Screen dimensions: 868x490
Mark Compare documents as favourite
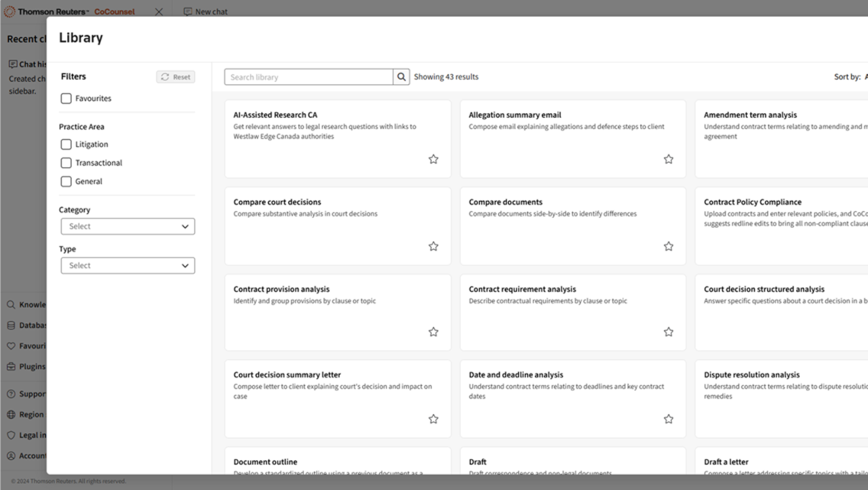pos(669,246)
